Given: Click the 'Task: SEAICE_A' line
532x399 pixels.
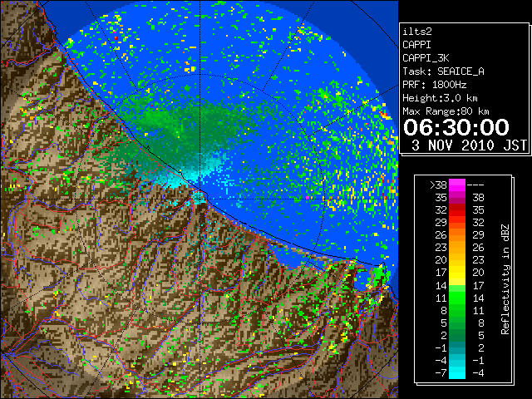Looking at the screenshot, I should [443, 71].
